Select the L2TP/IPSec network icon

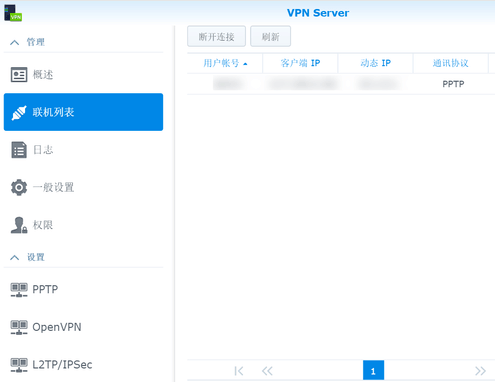(19, 365)
